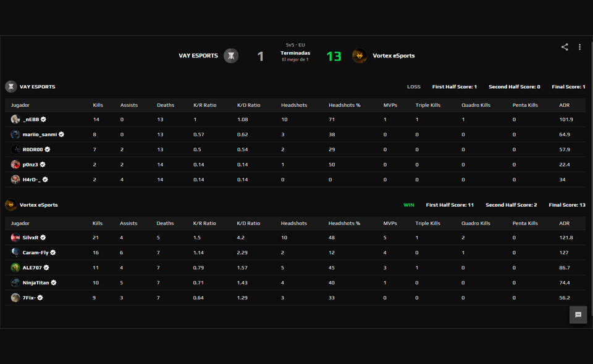Viewport: 593px width, 364px height.
Task: Click verified badge next to H4rD-_
Action: pyautogui.click(x=45, y=180)
